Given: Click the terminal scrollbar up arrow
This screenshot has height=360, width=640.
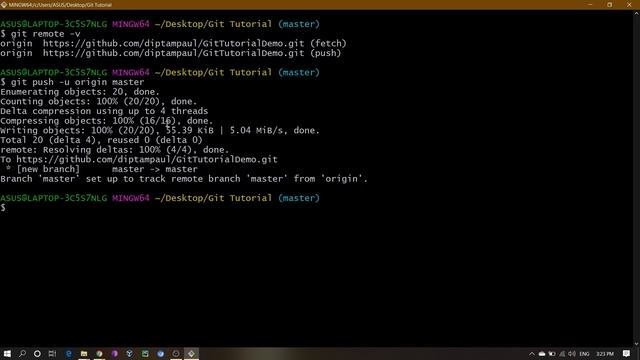Looking at the screenshot, I should pos(636,13).
